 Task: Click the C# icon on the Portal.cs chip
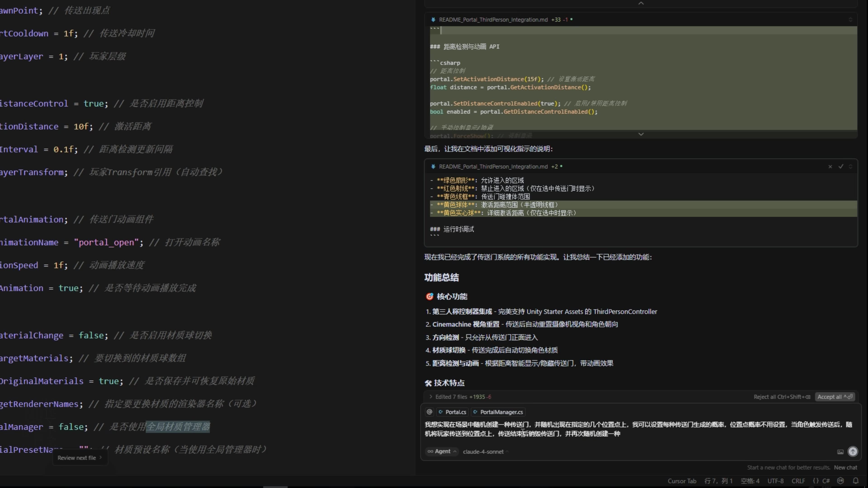441,412
